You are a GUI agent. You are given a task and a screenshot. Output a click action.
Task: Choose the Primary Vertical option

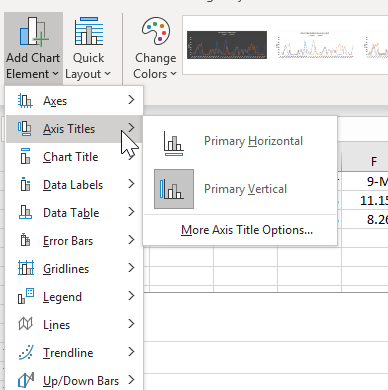click(x=240, y=189)
